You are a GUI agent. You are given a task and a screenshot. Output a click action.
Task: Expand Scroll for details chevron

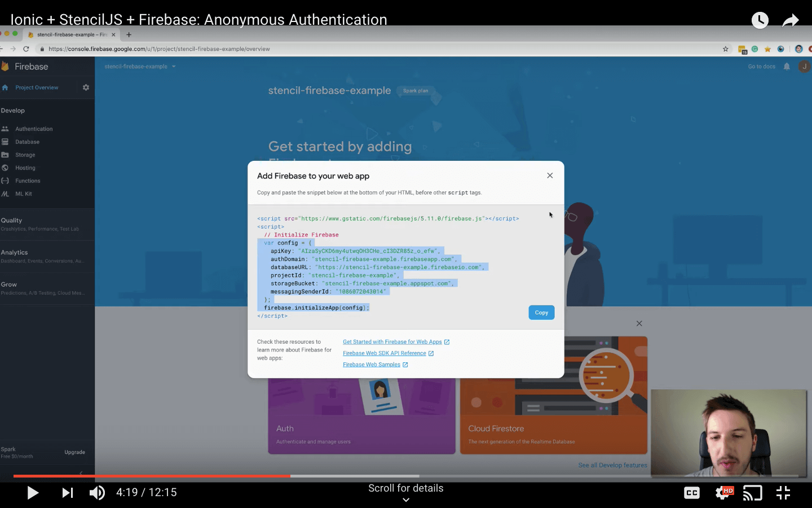(x=406, y=500)
